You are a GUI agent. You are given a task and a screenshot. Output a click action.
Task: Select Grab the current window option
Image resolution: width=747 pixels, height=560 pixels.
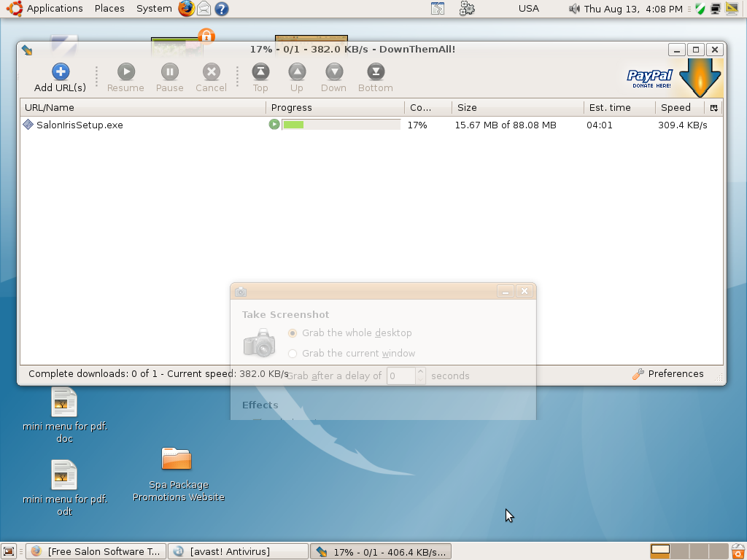[x=352, y=354]
